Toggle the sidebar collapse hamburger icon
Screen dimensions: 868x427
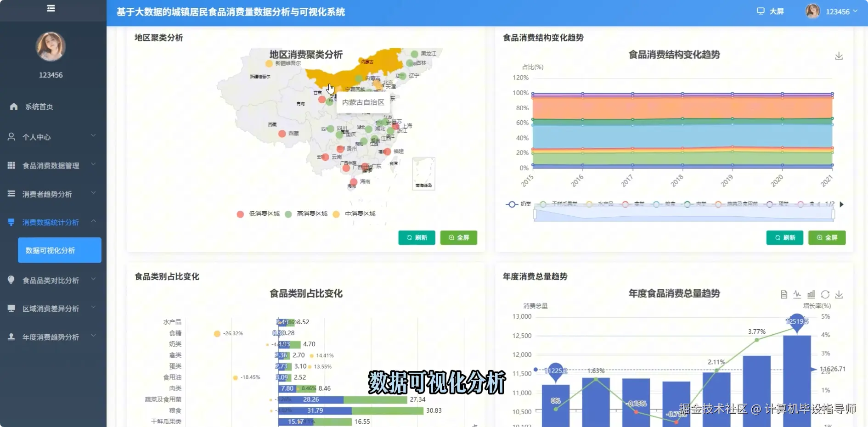[51, 8]
